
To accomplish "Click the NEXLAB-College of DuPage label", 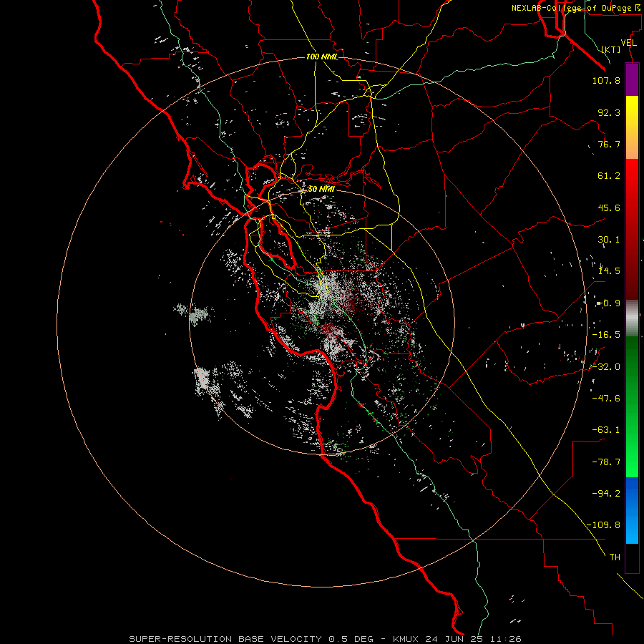I will [571, 8].
